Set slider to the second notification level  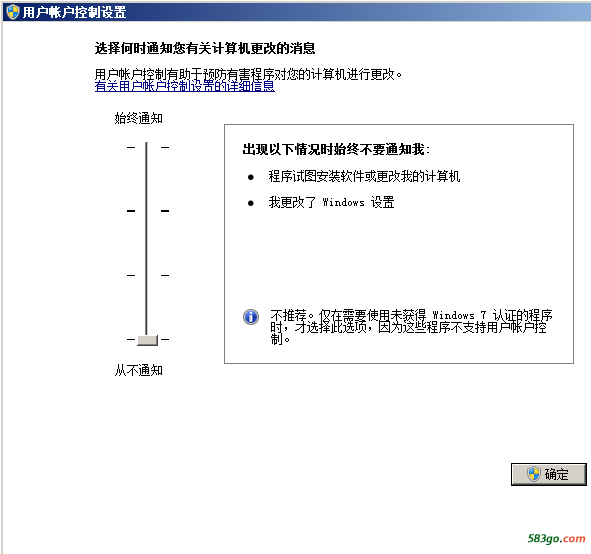click(x=147, y=211)
